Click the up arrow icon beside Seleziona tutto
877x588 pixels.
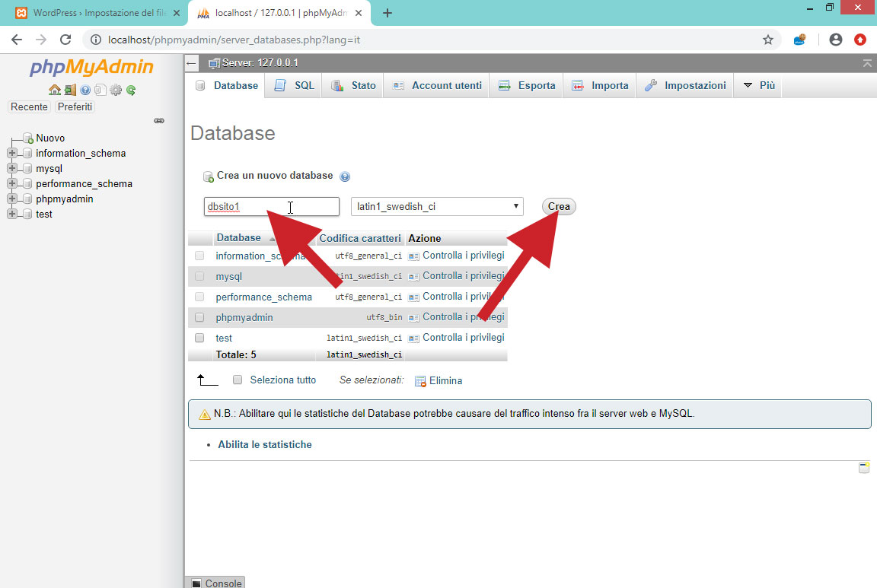point(208,380)
